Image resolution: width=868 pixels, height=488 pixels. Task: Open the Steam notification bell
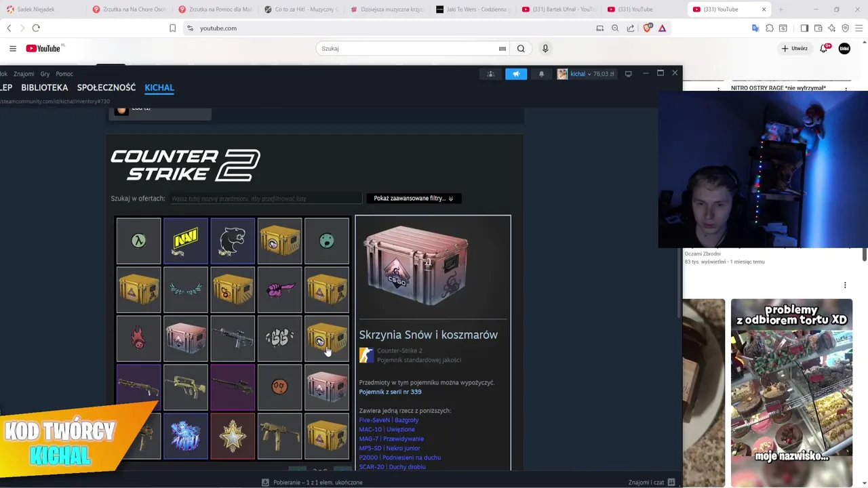pyautogui.click(x=541, y=74)
